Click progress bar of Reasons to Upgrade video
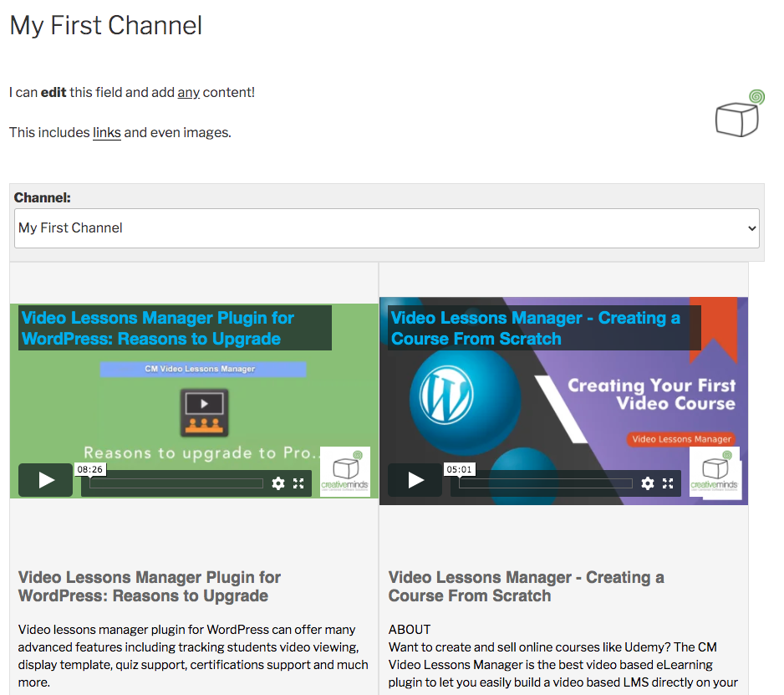The image size is (784, 695). (176, 483)
